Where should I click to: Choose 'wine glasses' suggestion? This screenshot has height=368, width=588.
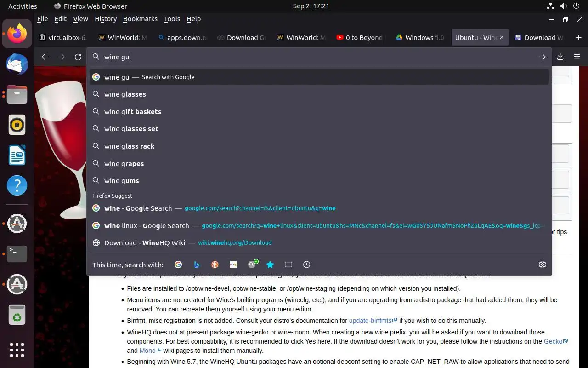pos(319,94)
